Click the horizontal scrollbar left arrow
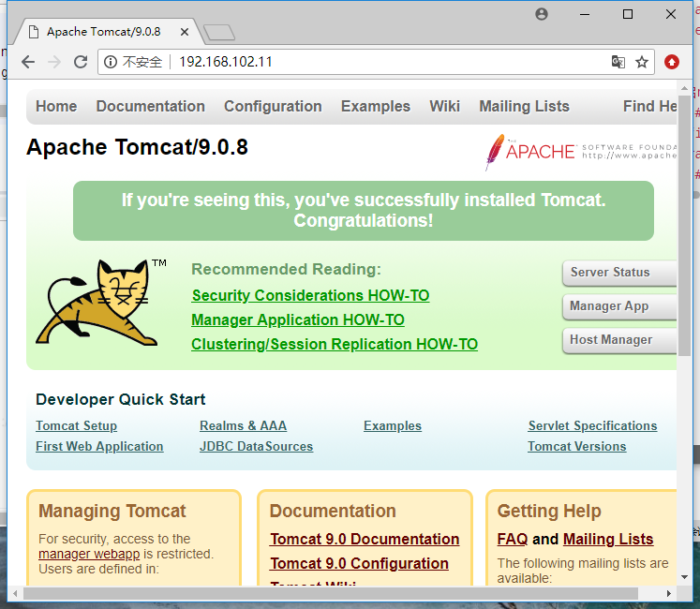700x609 pixels. click(15, 593)
